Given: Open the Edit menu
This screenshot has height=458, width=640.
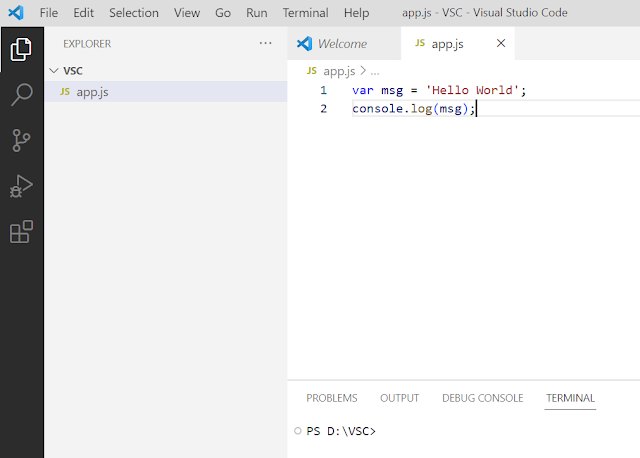Looking at the screenshot, I should click(84, 13).
